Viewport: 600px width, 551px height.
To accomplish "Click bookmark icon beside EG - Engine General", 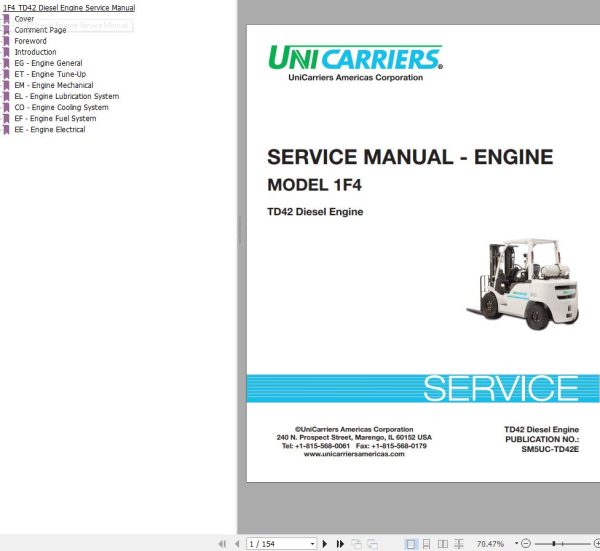I will 6,64.
